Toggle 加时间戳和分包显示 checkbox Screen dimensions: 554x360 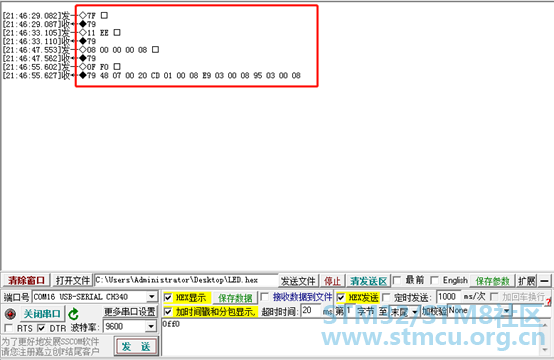(168, 312)
